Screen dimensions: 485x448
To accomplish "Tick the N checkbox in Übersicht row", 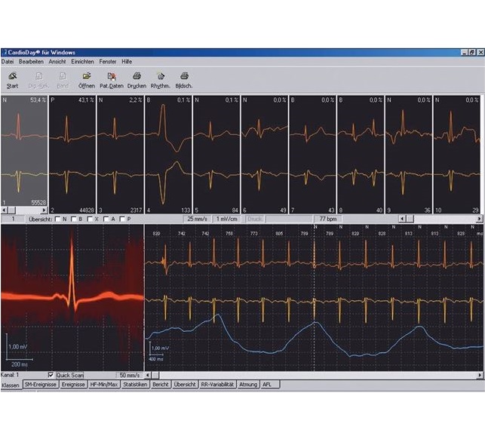I will click(58, 219).
